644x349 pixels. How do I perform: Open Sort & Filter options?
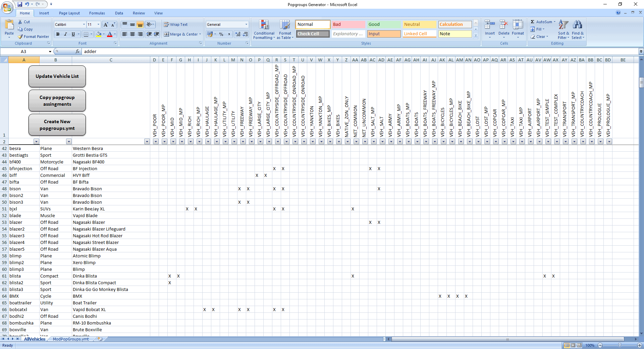pos(563,30)
